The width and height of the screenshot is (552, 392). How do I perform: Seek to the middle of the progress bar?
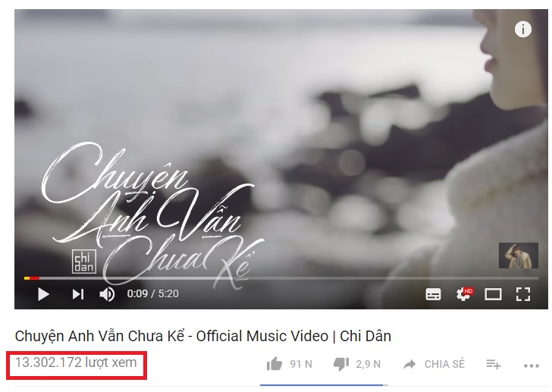281,278
